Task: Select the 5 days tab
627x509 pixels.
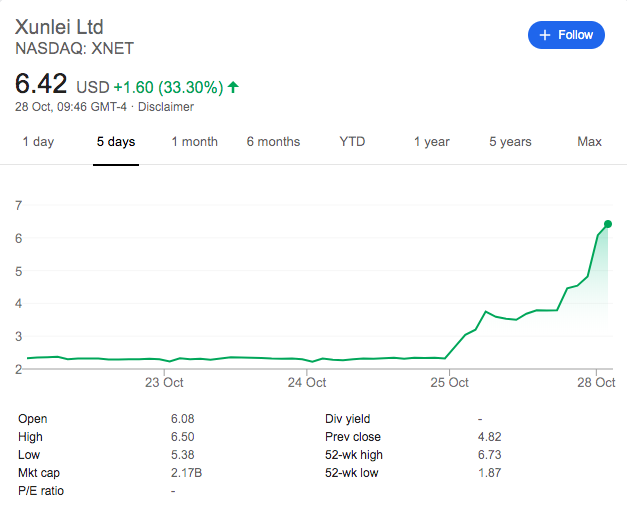Action: click(x=116, y=142)
